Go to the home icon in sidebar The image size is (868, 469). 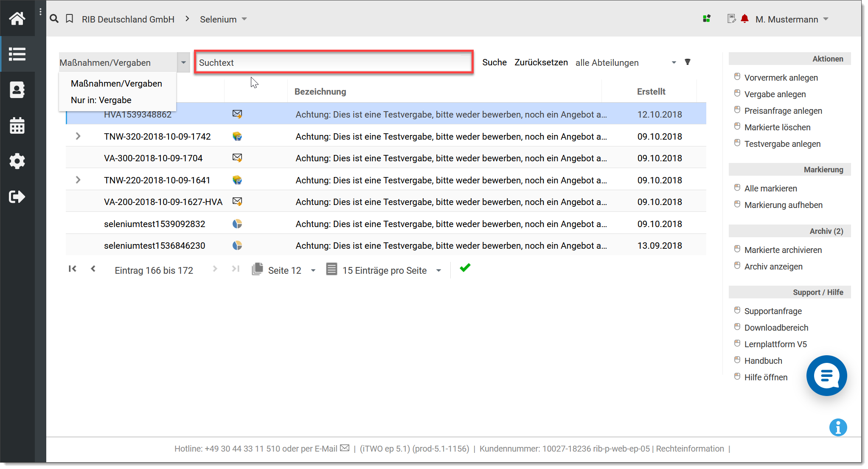(17, 18)
